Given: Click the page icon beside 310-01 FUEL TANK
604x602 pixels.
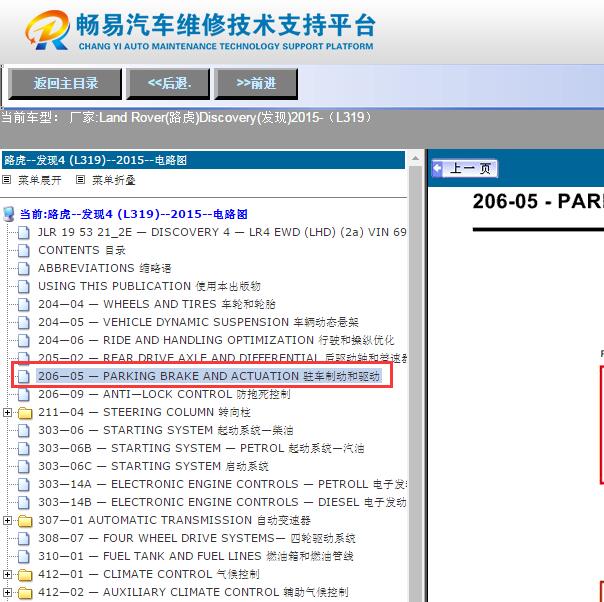Looking at the screenshot, I should click(24, 557).
